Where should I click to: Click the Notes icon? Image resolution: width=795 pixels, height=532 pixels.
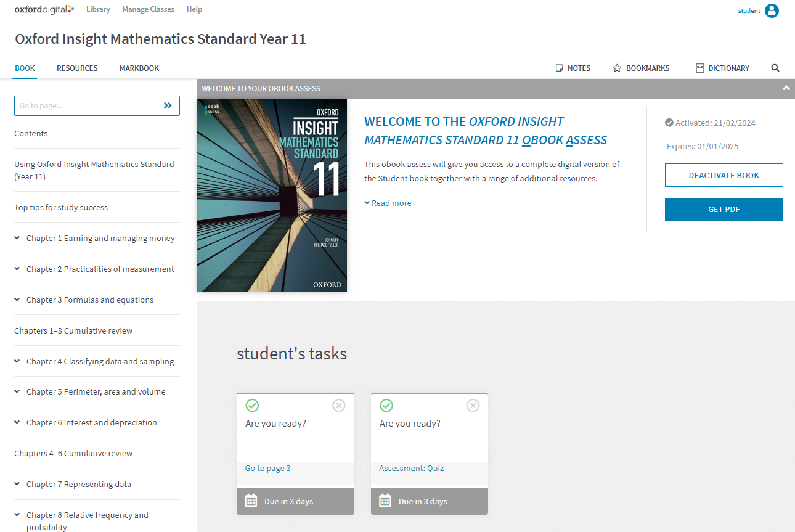click(x=560, y=68)
